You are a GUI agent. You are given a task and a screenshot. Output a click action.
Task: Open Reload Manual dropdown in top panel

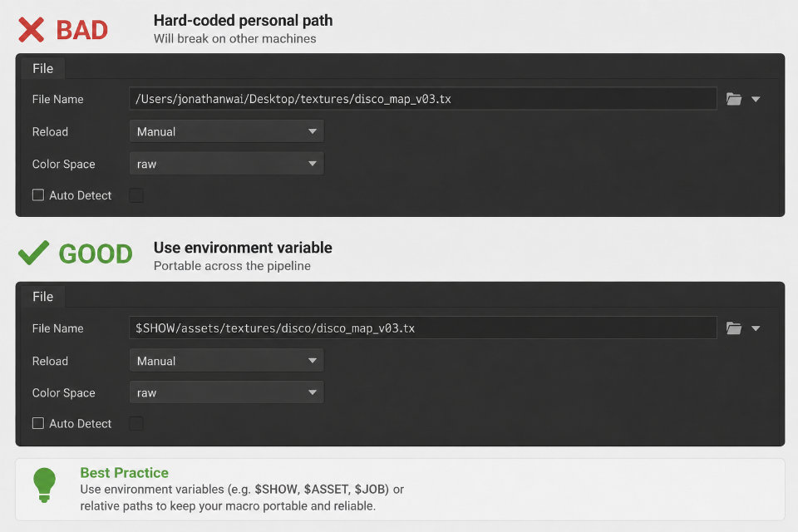tap(226, 131)
